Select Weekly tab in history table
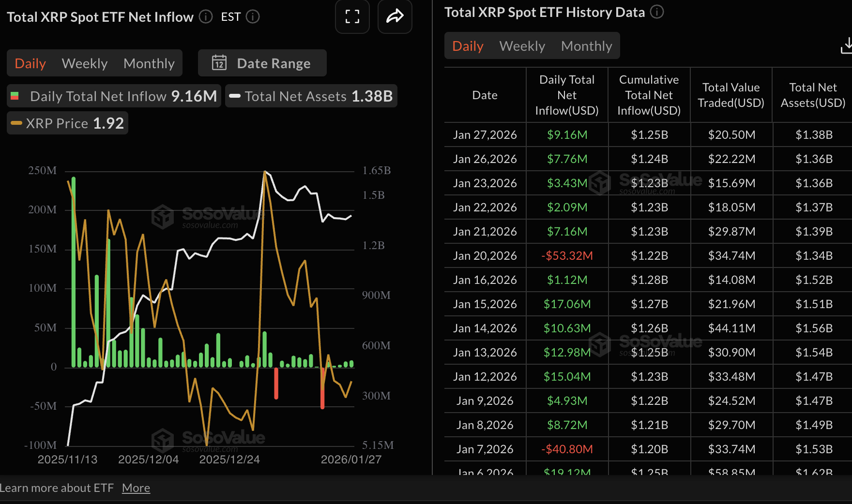Viewport: 852px width, 504px height. pos(522,46)
